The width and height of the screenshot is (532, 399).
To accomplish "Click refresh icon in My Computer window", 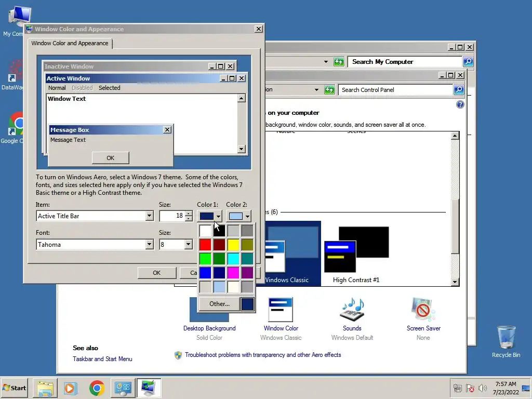I will (339, 62).
